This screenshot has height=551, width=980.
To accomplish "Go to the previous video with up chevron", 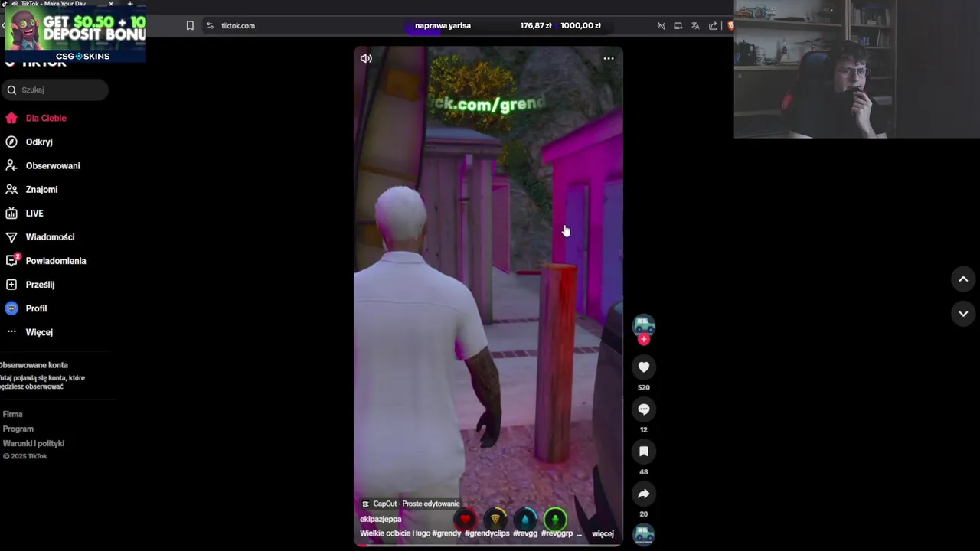I will click(963, 279).
